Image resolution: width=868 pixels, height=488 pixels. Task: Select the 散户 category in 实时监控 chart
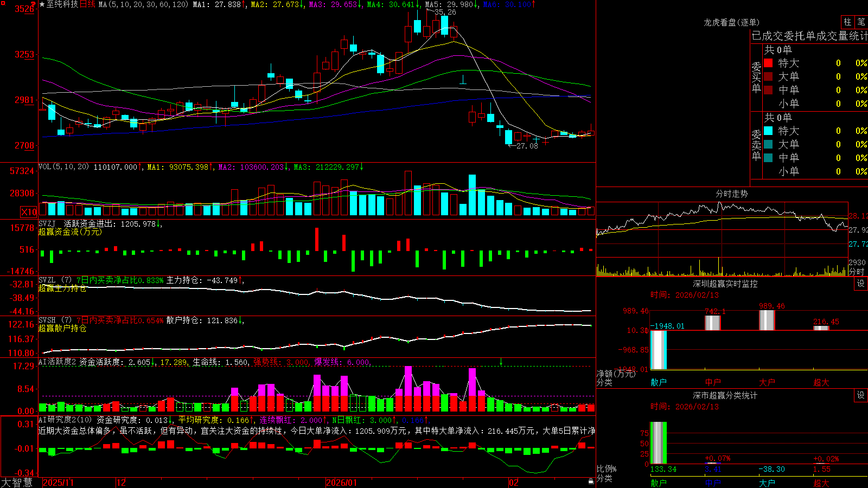[x=659, y=382]
